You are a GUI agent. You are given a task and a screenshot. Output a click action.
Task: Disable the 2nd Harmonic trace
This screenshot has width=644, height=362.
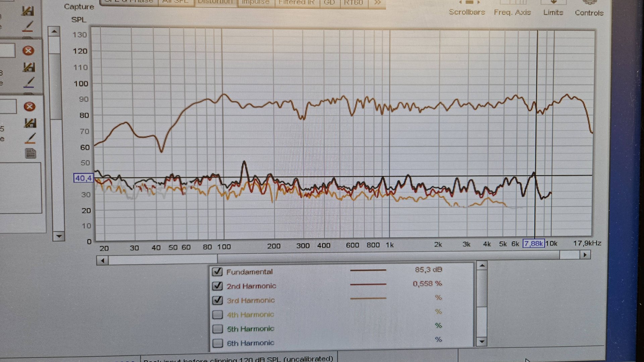click(x=217, y=286)
